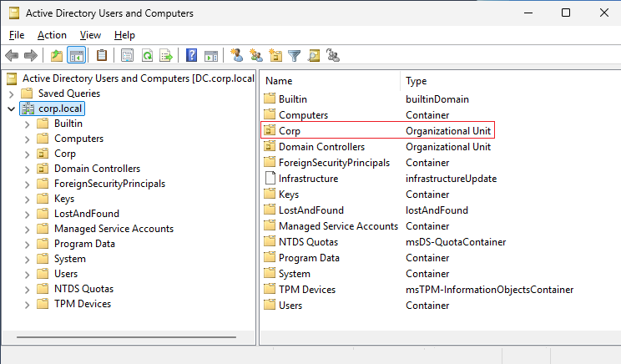621x364 pixels.
Task: Create new organizational unit toolbar icon
Action: pyautogui.click(x=275, y=55)
